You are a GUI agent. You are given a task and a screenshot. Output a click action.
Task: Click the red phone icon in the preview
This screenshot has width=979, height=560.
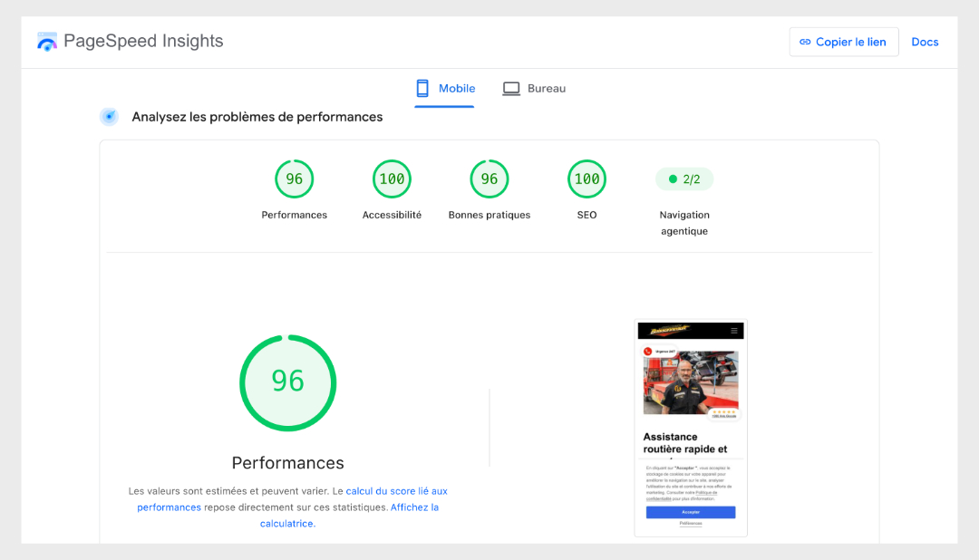(648, 352)
